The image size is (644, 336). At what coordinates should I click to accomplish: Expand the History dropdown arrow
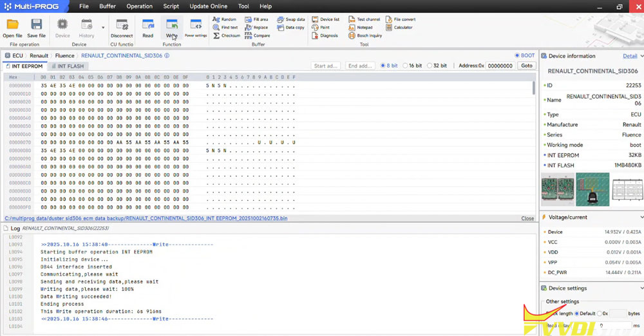(103, 28)
